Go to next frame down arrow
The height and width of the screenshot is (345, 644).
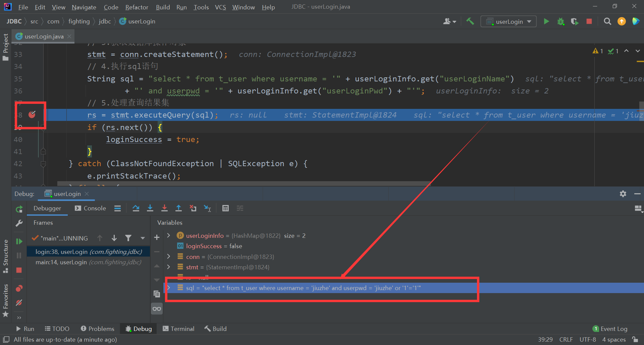(114, 238)
